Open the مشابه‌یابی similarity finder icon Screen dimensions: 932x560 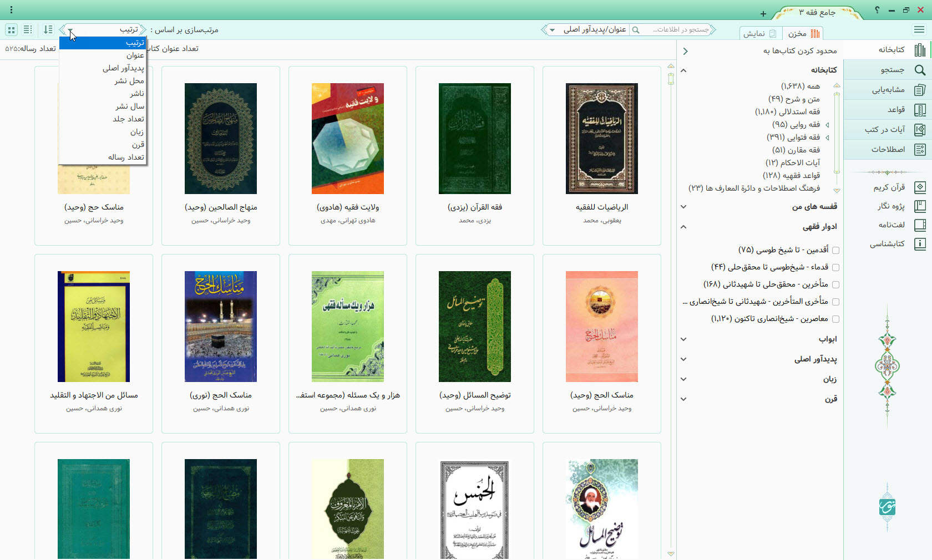[x=920, y=90]
